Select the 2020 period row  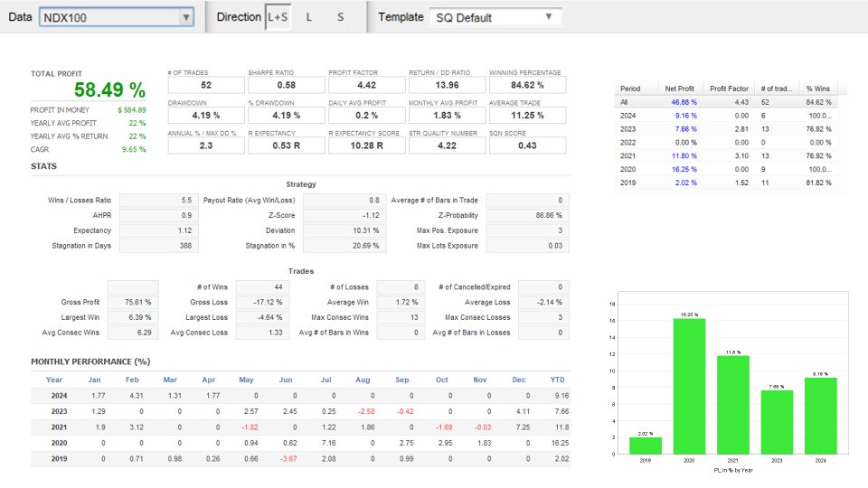(x=725, y=169)
